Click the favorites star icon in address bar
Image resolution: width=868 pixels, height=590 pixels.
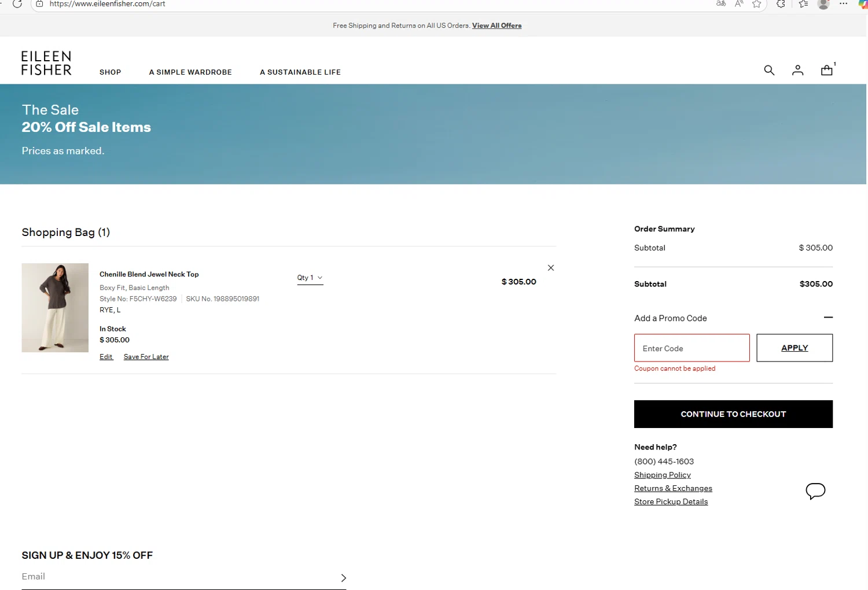click(x=756, y=4)
